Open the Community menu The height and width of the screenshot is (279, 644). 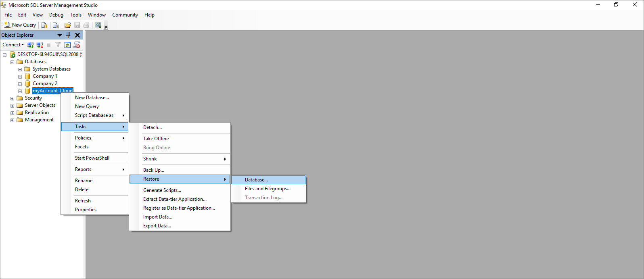pos(125,15)
